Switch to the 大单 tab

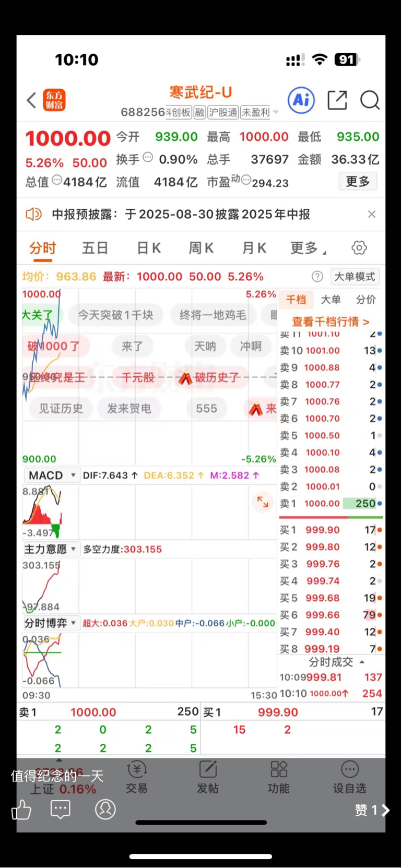pyautogui.click(x=331, y=300)
